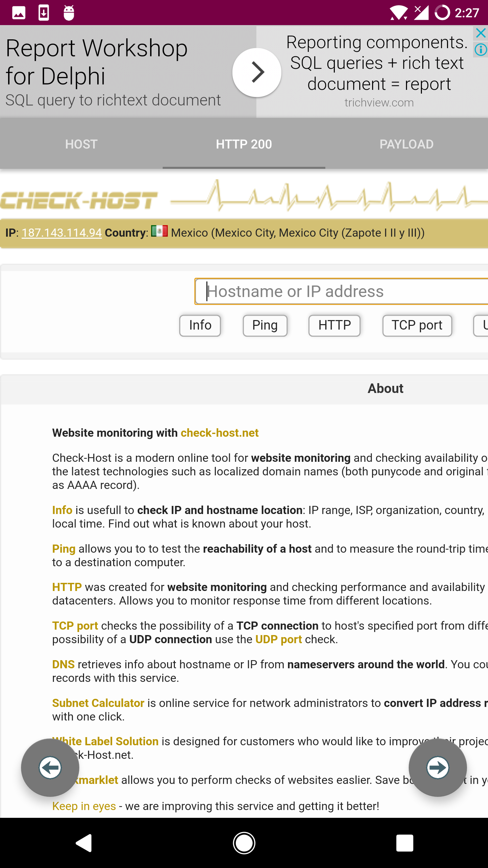Screen dimensions: 488x868
Task: Open the Keep in eyes link
Action: tap(84, 806)
